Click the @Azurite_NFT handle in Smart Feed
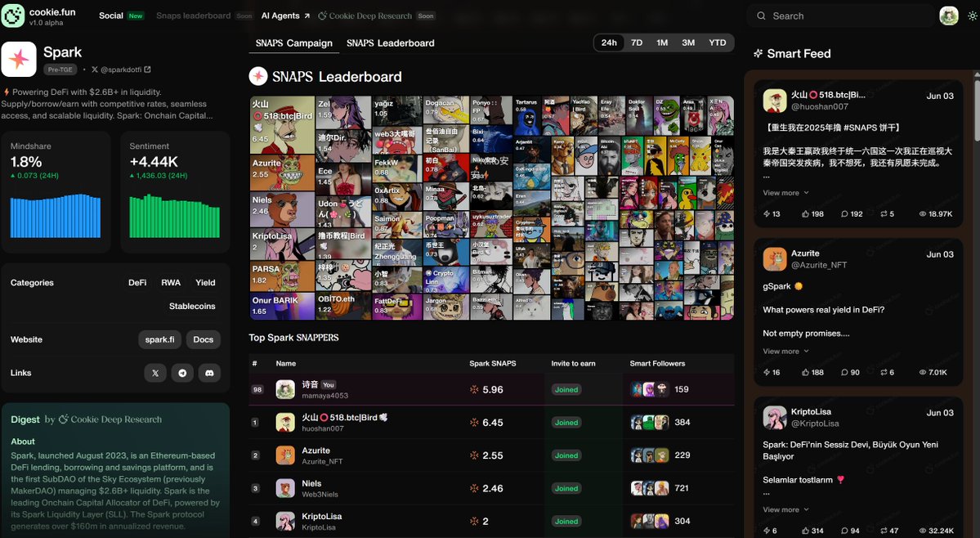Viewport: 980px width, 538px height. coord(819,265)
